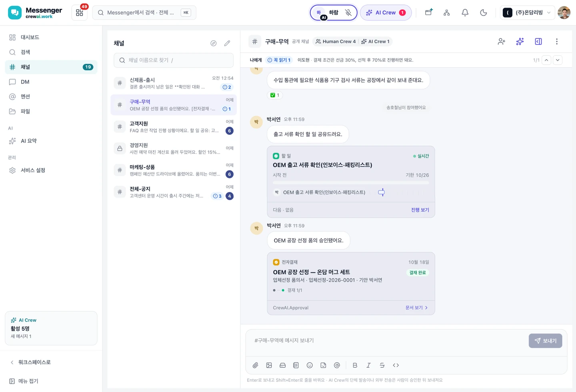Open DM in sidebar

[x=51, y=82]
